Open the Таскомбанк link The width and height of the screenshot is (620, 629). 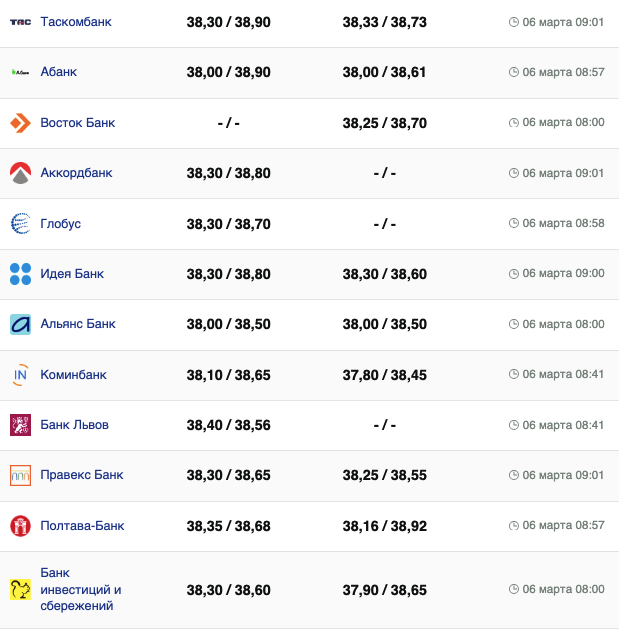tap(76, 22)
